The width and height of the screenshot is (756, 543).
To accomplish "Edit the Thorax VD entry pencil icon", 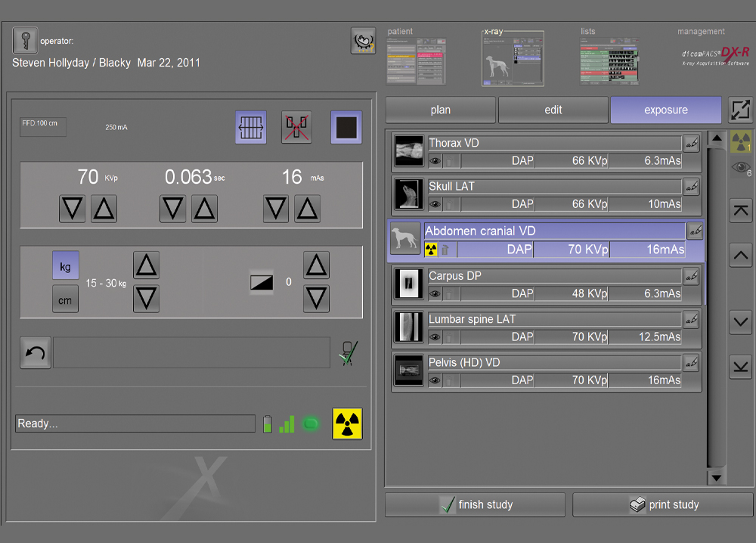I will tap(691, 143).
